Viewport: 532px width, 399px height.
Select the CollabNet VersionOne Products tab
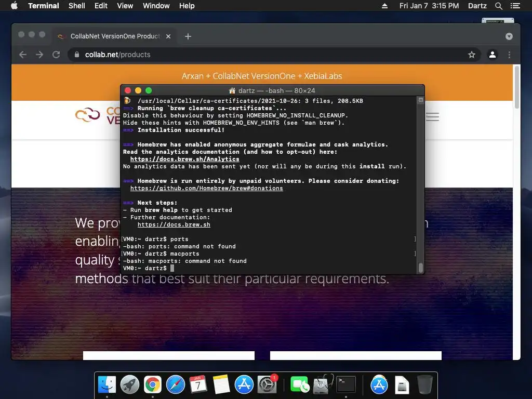point(115,36)
